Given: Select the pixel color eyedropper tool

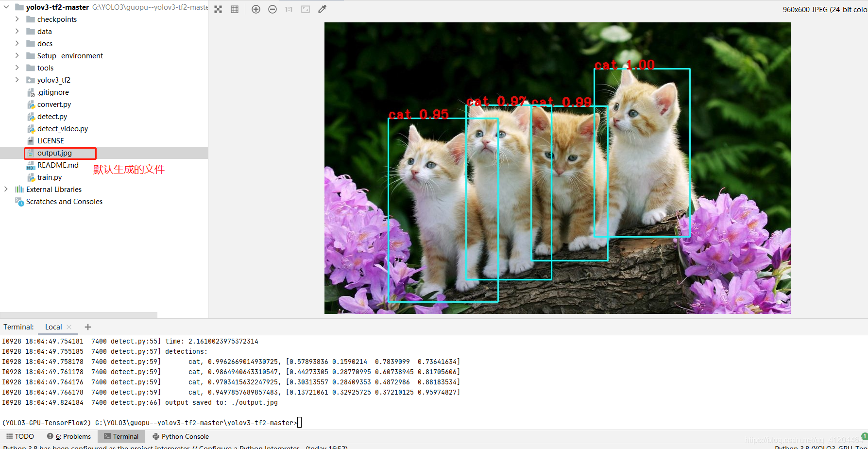Looking at the screenshot, I should click(322, 9).
